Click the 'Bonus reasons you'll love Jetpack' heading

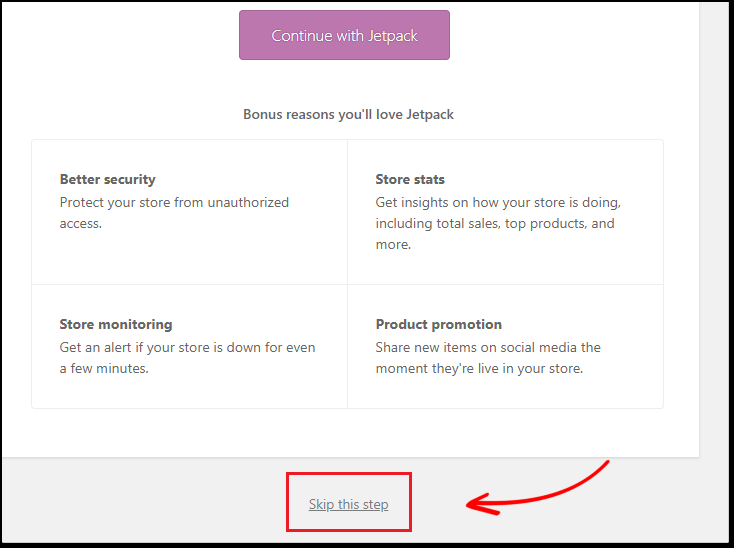click(x=348, y=114)
